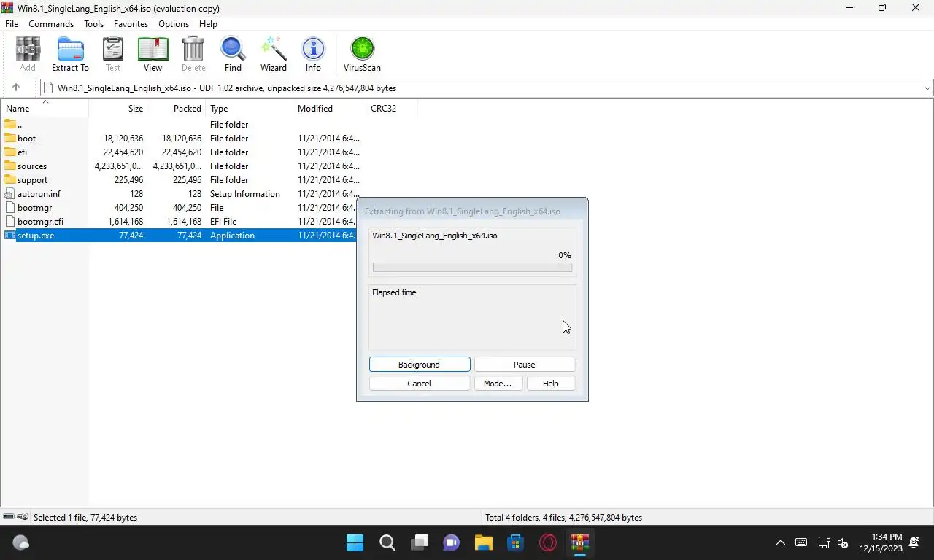The height and width of the screenshot is (560, 934).
Task: Click Help in extraction dialog
Action: [x=551, y=384]
